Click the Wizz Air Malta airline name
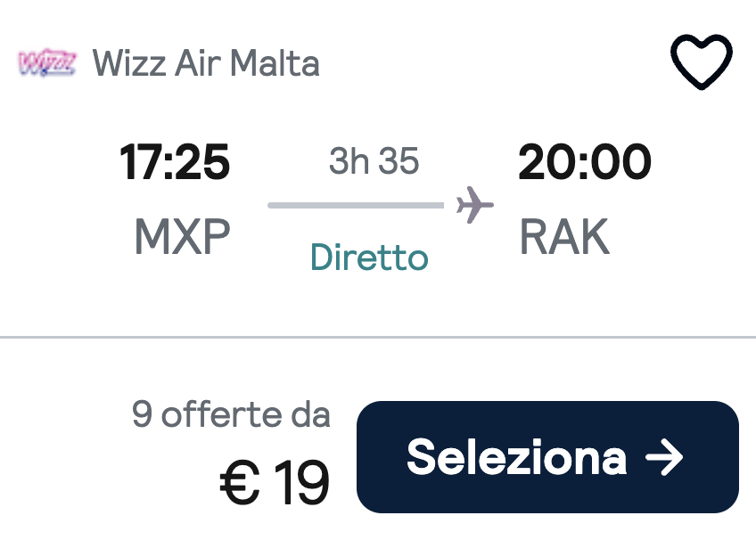Screen dimensions: 756x540 [206, 64]
